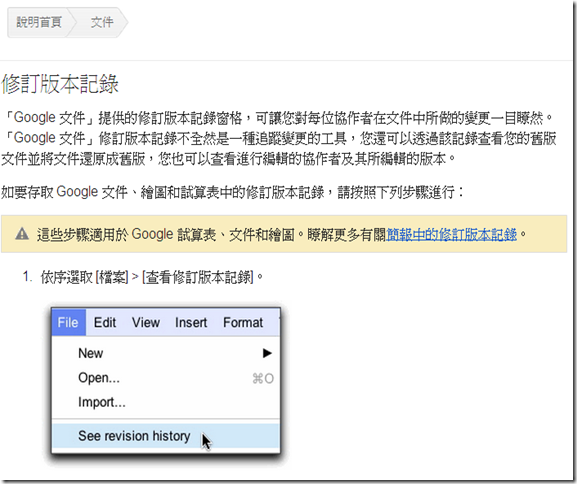The width and height of the screenshot is (577, 484).
Task: Open the Format menu
Action: coord(243,322)
